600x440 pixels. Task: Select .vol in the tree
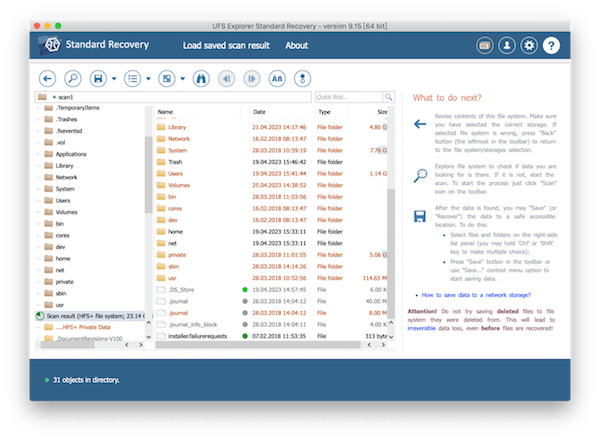click(x=60, y=142)
